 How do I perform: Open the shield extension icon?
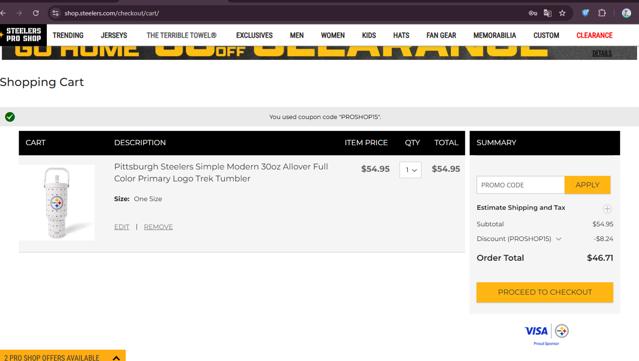[x=585, y=13]
